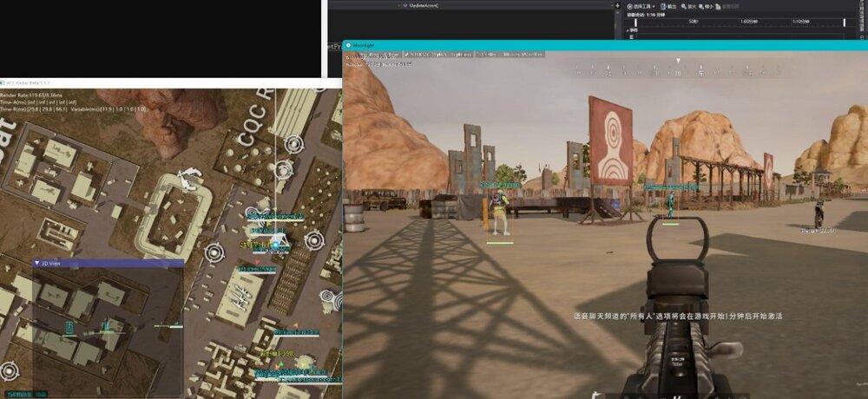Image resolution: width=868 pixels, height=399 pixels.
Task: Click the yellow-highlighted player in game view
Action: [499, 213]
